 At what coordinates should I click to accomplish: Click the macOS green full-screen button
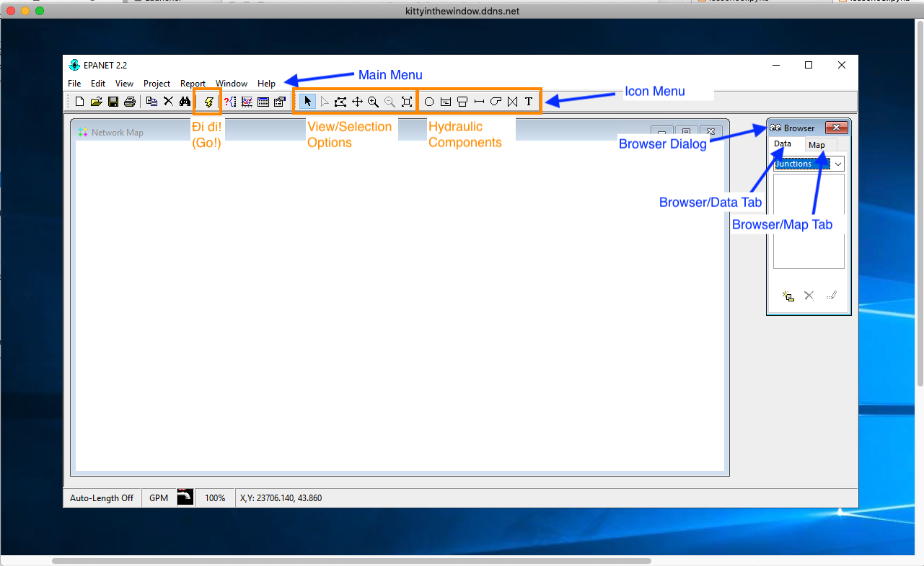coord(40,11)
